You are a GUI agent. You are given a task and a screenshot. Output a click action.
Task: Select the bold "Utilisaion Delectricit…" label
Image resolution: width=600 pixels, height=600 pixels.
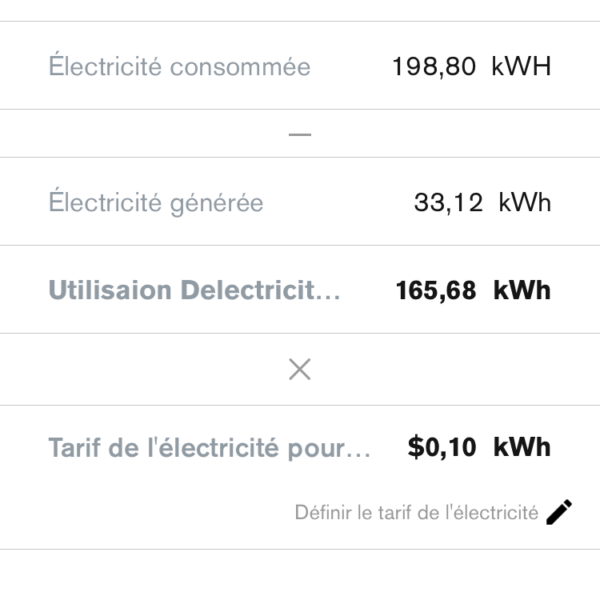[195, 291]
